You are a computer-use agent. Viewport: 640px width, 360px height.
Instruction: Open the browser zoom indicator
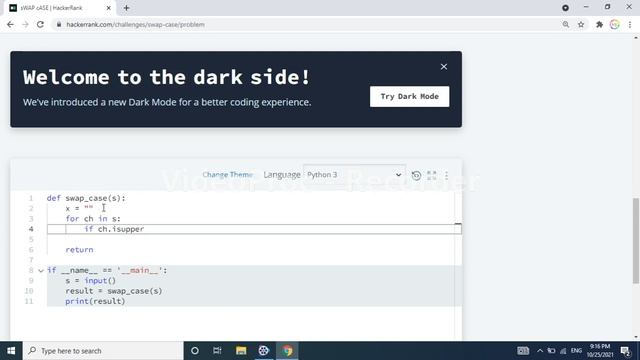[566, 24]
